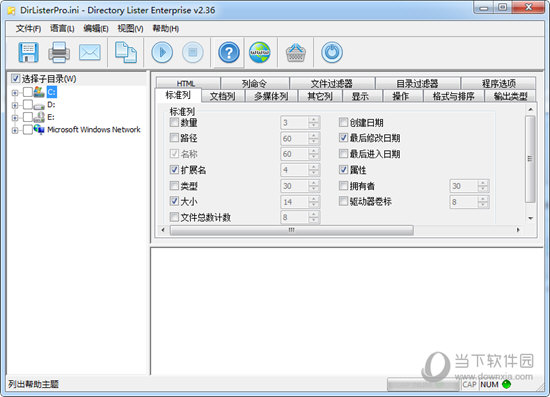Switch to the 目录过滤器 tab
The width and height of the screenshot is (550, 397).
417,83
